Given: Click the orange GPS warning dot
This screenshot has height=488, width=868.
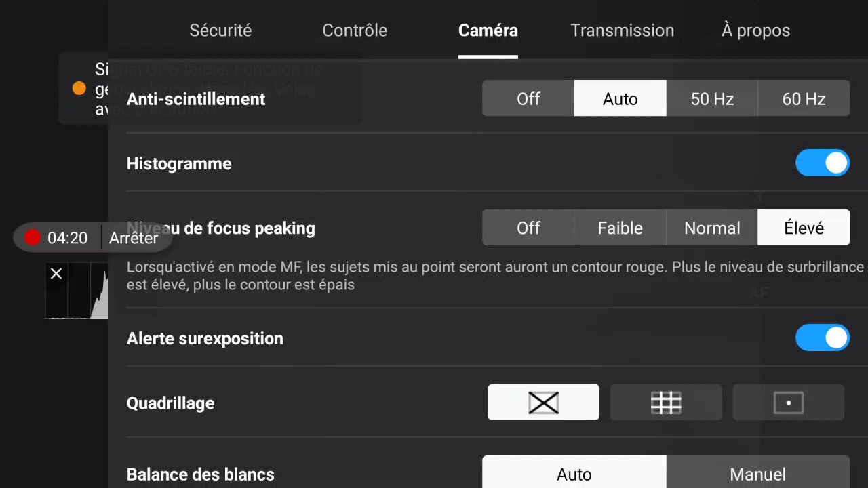Looking at the screenshot, I should click(x=79, y=89).
